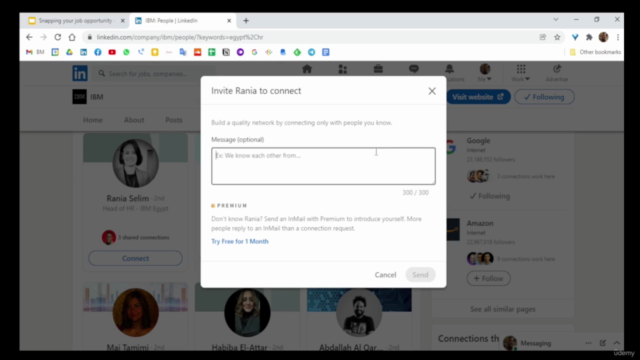This screenshot has width=640, height=360.
Task: Click the Advertise icon
Action: tap(557, 73)
